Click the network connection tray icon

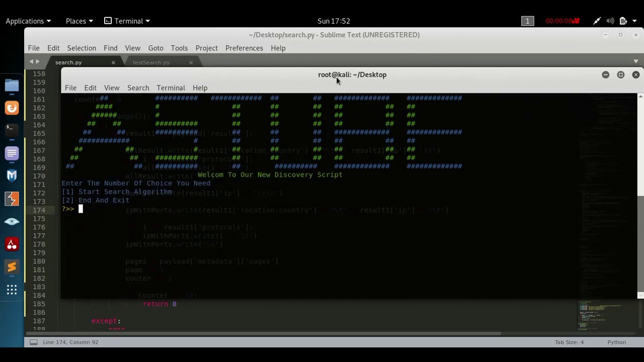pyautogui.click(x=597, y=21)
